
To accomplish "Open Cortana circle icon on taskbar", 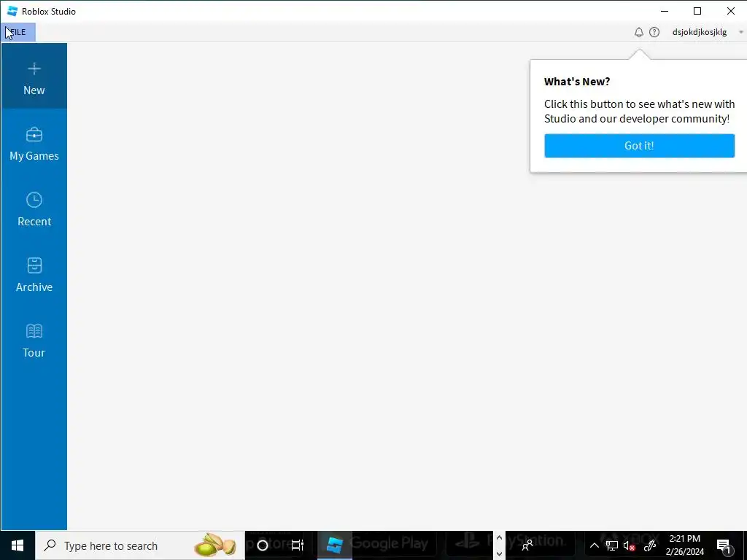I will click(x=263, y=545).
